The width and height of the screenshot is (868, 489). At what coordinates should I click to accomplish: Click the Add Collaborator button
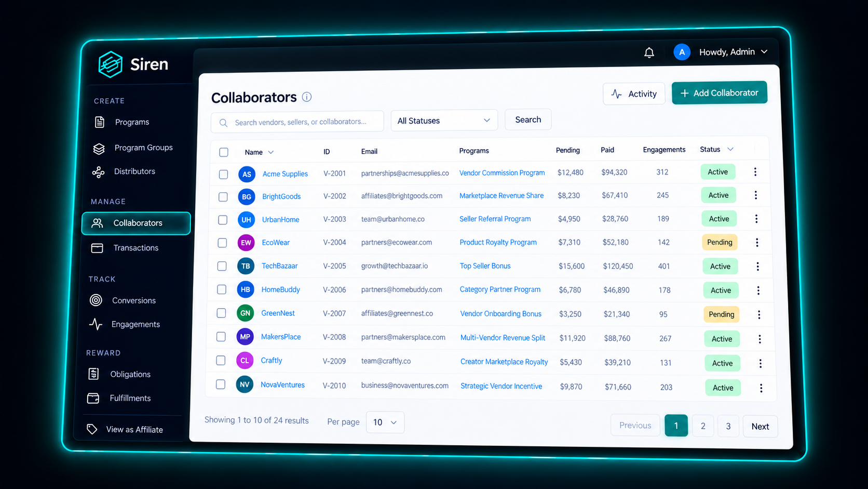click(720, 93)
